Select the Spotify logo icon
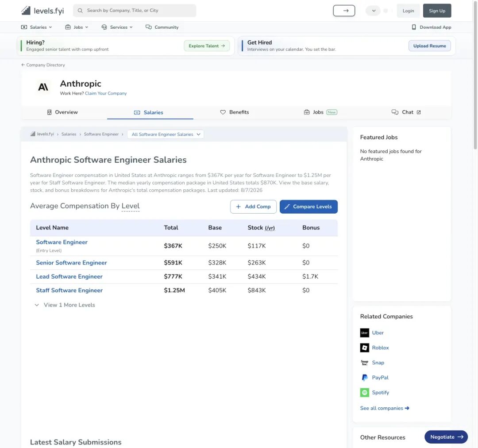Image resolution: width=478 pixels, height=448 pixels. 364,393
